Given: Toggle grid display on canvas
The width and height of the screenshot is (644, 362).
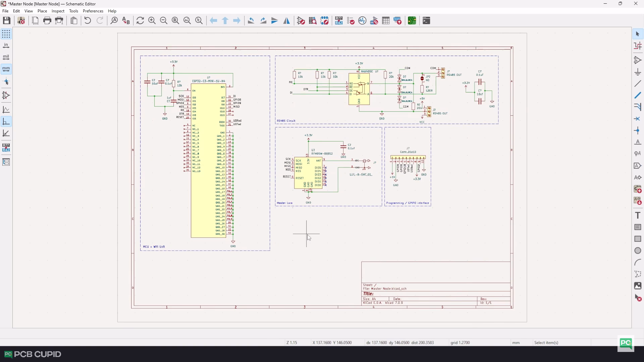Looking at the screenshot, I should pyautogui.click(x=6, y=34).
